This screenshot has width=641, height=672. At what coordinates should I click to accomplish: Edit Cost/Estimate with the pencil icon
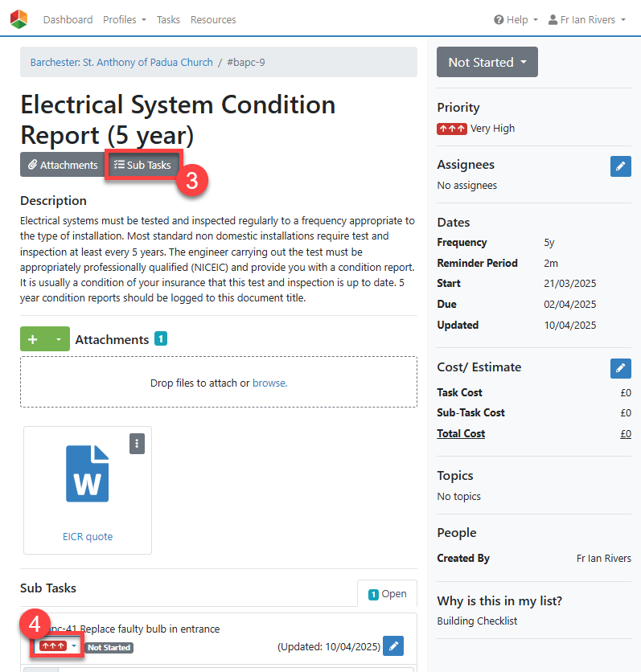point(620,369)
